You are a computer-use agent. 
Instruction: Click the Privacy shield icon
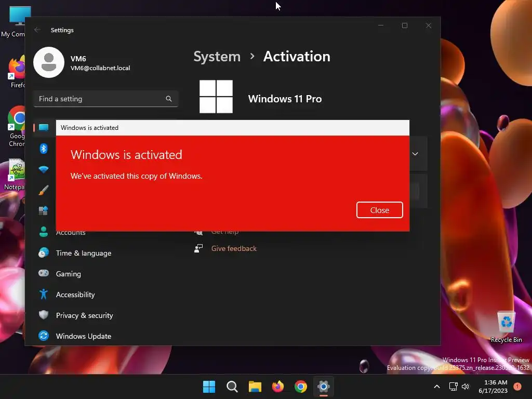coord(44,315)
